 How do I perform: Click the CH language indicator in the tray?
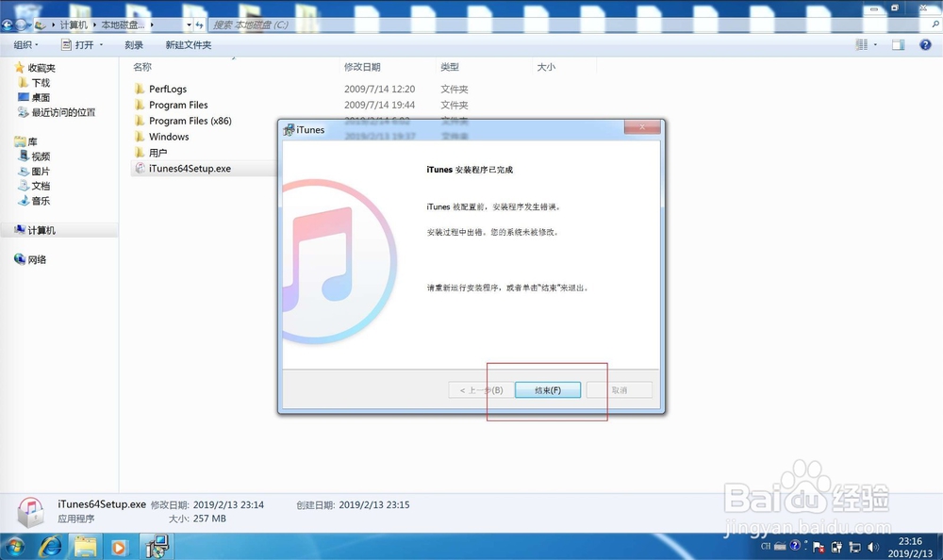tap(765, 546)
